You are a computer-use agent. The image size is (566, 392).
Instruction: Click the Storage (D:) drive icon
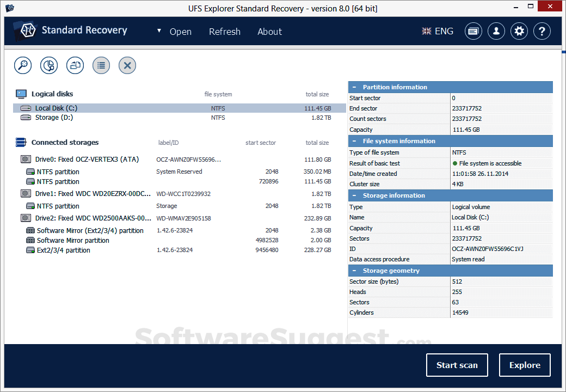pyautogui.click(x=26, y=117)
